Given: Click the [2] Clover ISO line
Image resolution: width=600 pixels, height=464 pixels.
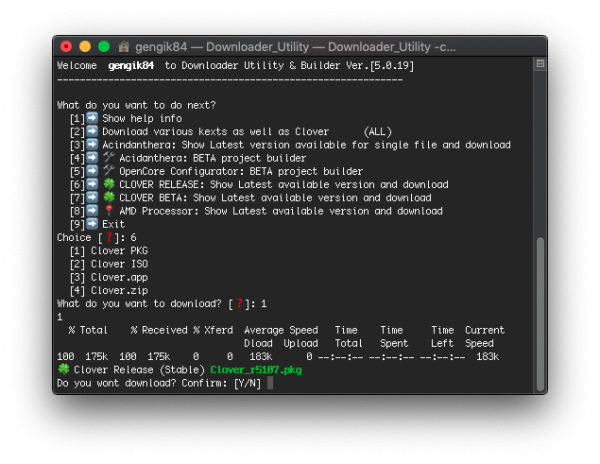Looking at the screenshot, I should [x=109, y=264].
